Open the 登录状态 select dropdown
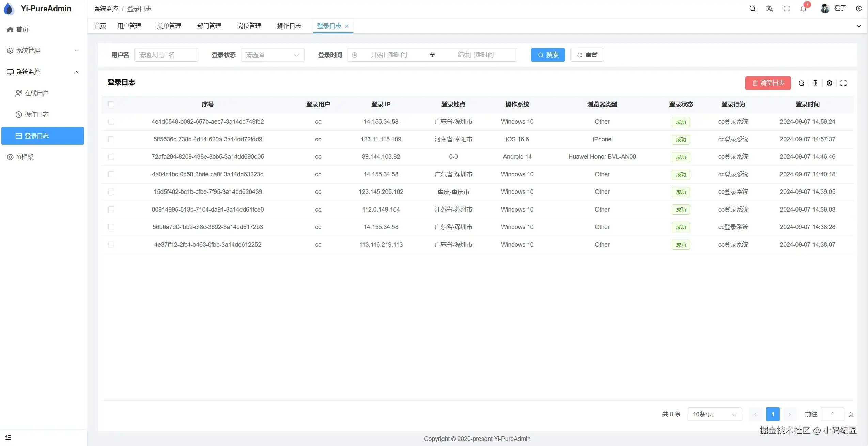The width and height of the screenshot is (868, 446). [x=272, y=55]
